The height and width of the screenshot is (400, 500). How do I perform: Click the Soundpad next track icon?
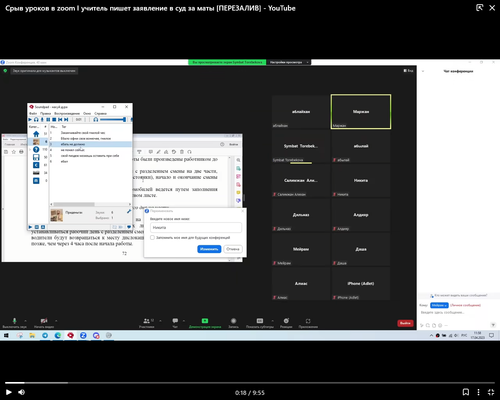[x=66, y=119]
